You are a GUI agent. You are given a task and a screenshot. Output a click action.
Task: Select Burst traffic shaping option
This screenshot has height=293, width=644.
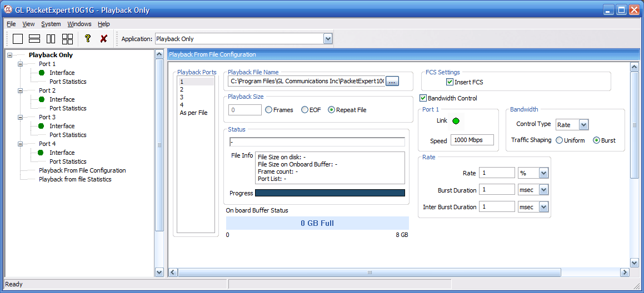click(x=596, y=140)
